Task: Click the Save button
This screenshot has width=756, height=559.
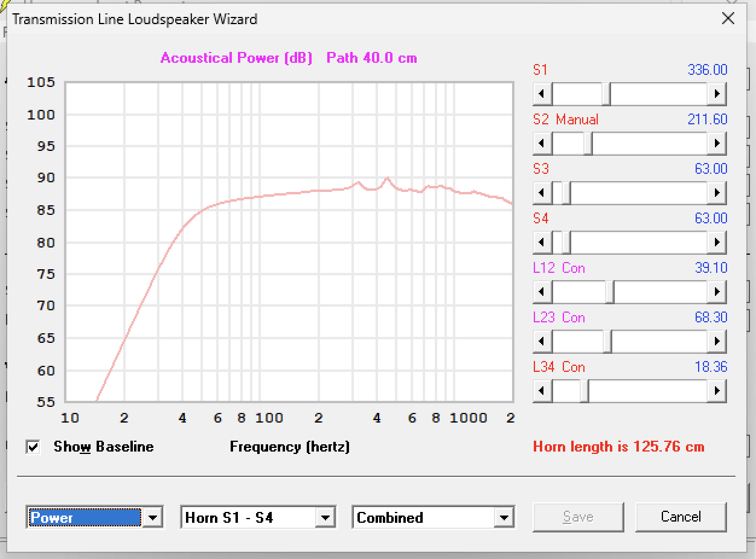Action: 578,517
